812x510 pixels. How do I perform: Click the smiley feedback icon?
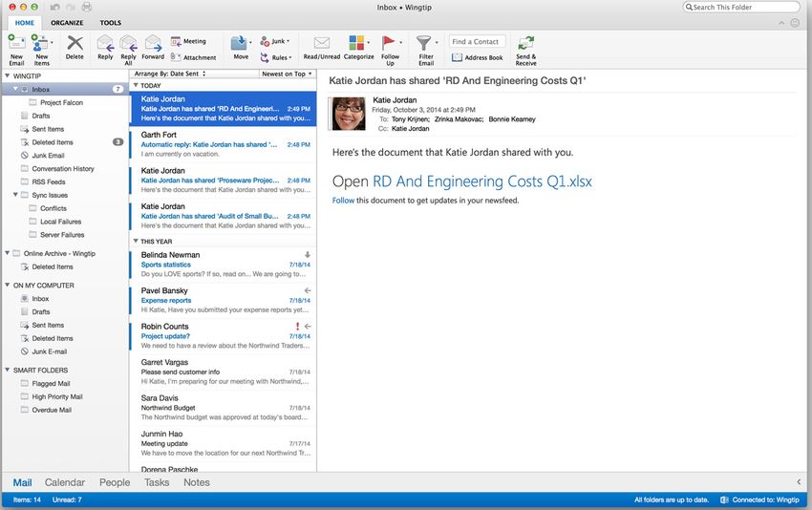[x=795, y=23]
